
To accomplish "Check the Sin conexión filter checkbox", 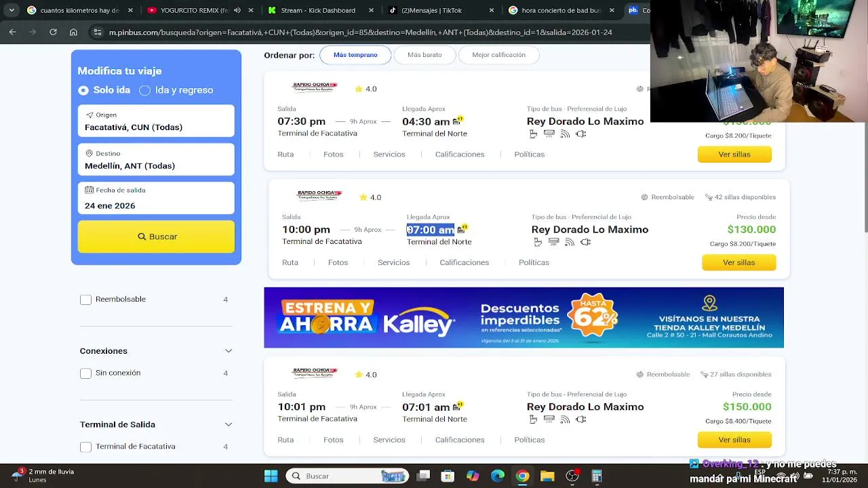I will (x=85, y=373).
